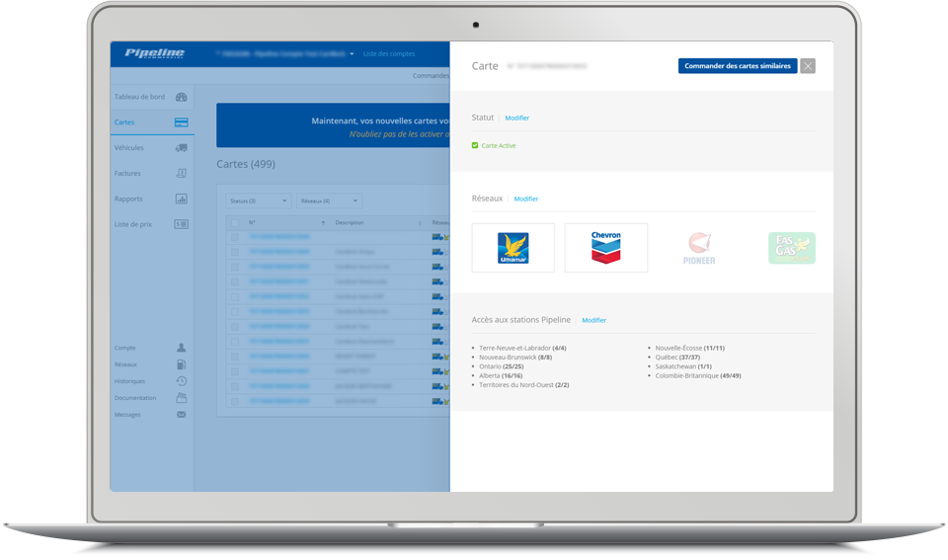Expand the account selector arrow in header

[x=352, y=53]
